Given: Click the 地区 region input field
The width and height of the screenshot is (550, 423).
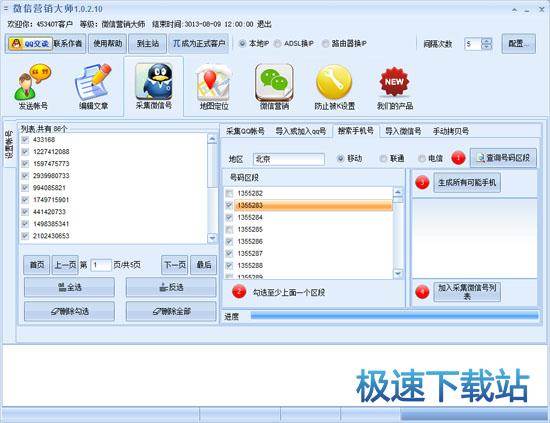Looking at the screenshot, I should 289,159.
